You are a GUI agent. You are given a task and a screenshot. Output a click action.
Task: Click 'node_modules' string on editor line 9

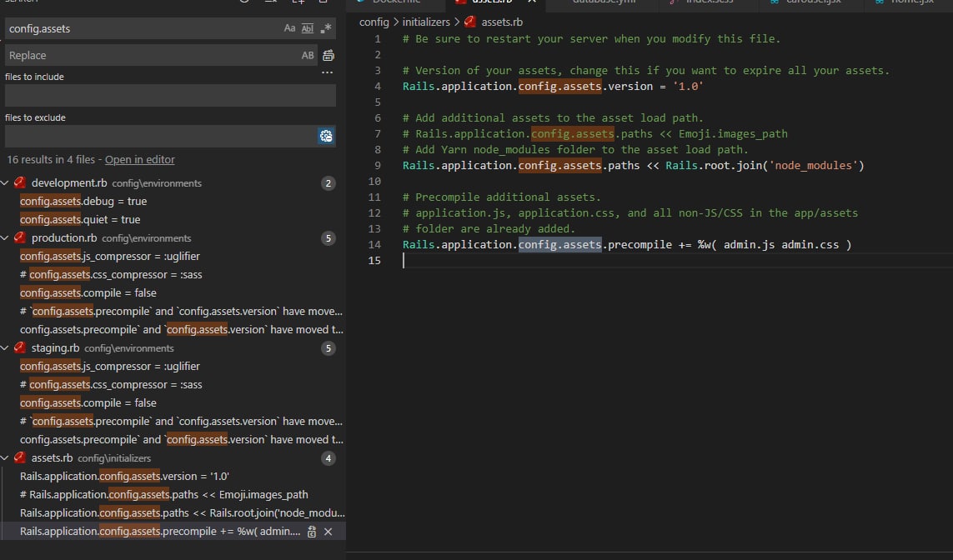point(813,165)
